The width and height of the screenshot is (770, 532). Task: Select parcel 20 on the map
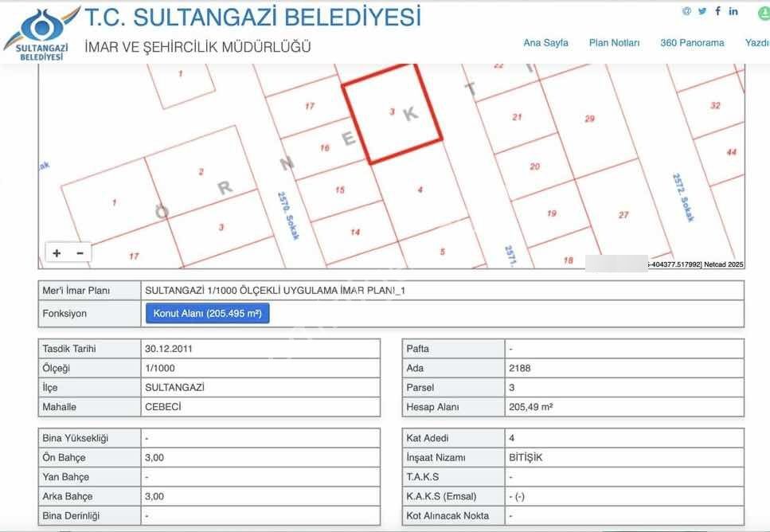click(535, 166)
